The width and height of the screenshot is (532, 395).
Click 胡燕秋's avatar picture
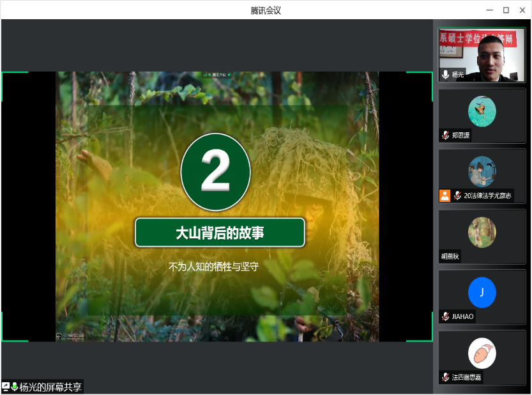click(x=482, y=233)
